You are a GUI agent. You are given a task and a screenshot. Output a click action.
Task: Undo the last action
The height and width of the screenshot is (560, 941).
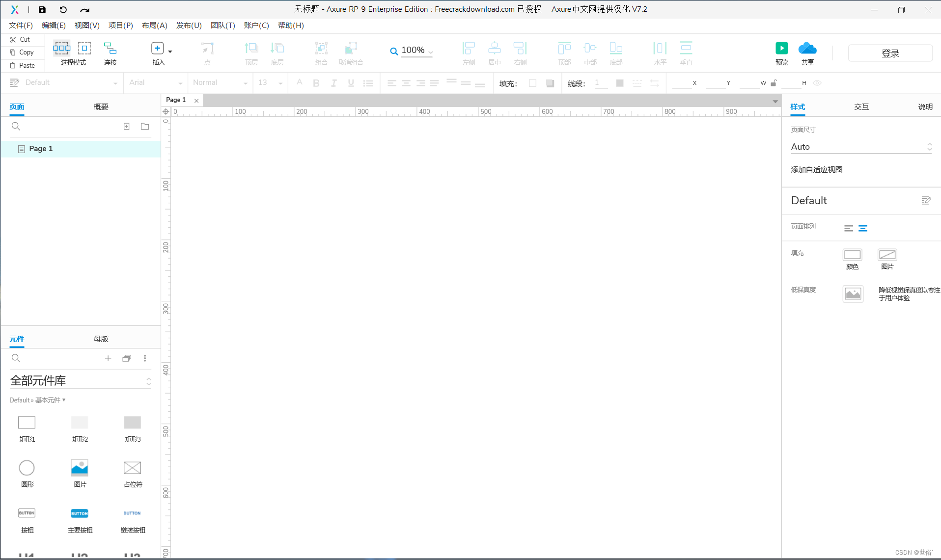63,9
